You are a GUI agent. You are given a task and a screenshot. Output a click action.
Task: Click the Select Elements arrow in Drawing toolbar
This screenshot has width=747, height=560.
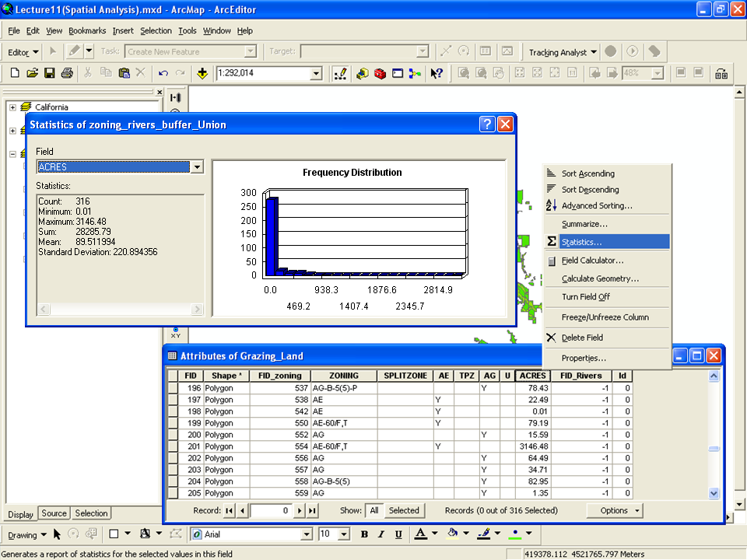57,534
